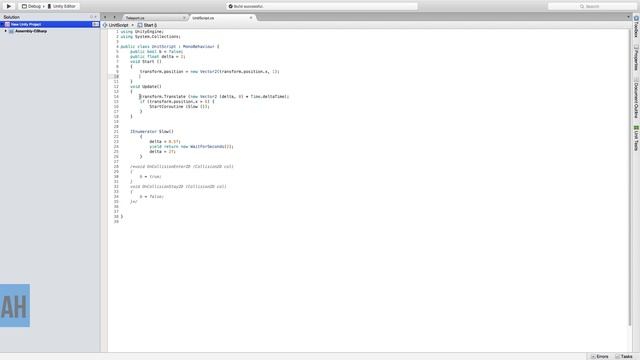Click the options icon on New Unity Project row

click(x=95, y=24)
